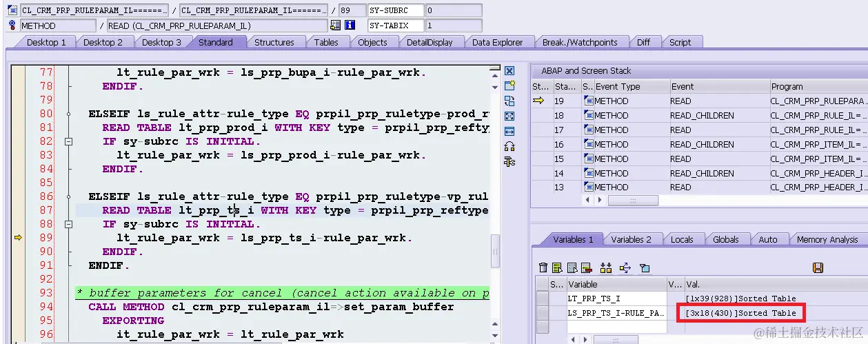This screenshot has height=344, width=868.
Task: Close the tool via the X icon beside the editor
Action: [x=509, y=71]
